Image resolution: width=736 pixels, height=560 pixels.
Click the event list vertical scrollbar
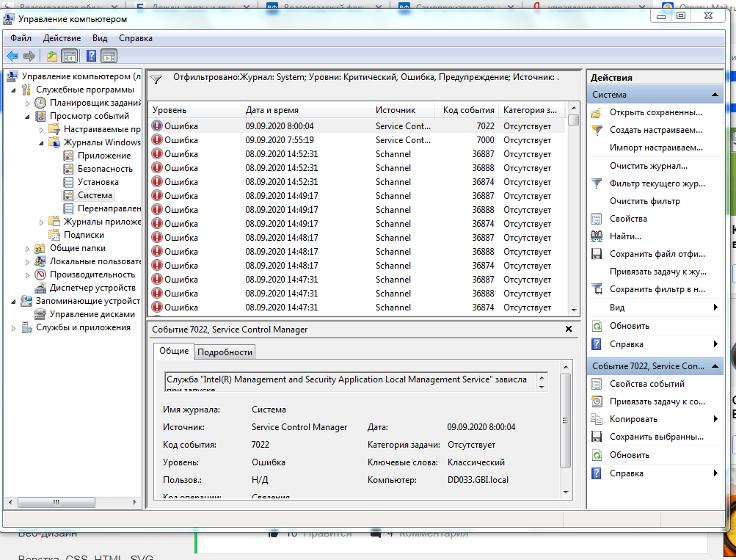point(574,220)
